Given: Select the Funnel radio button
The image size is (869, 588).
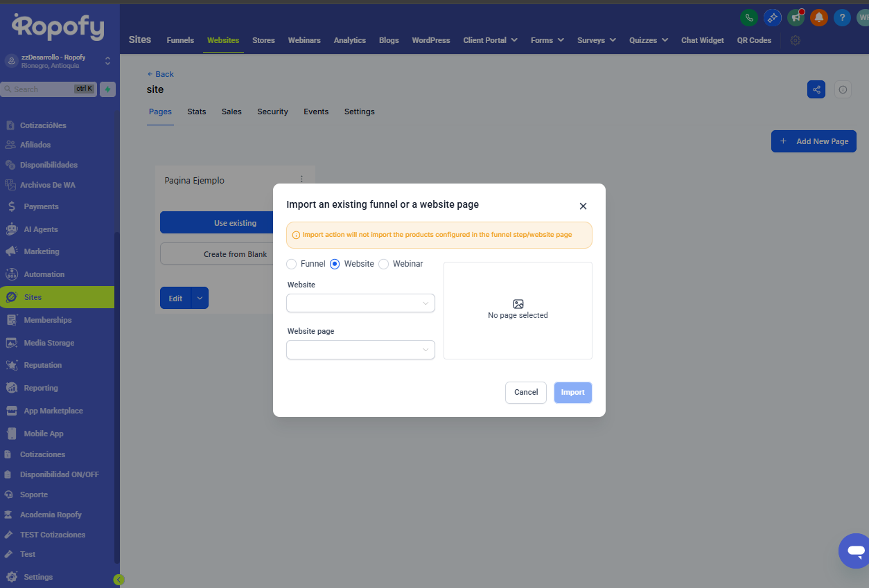Looking at the screenshot, I should [x=292, y=264].
